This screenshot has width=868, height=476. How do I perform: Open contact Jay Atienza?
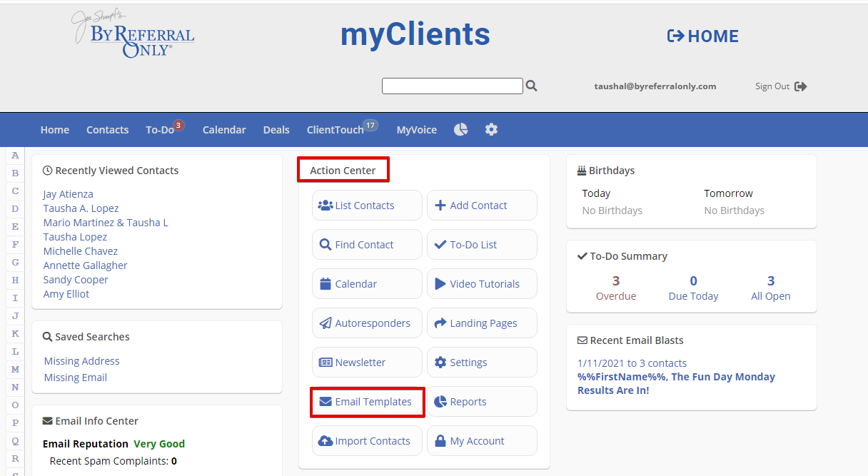coord(68,194)
